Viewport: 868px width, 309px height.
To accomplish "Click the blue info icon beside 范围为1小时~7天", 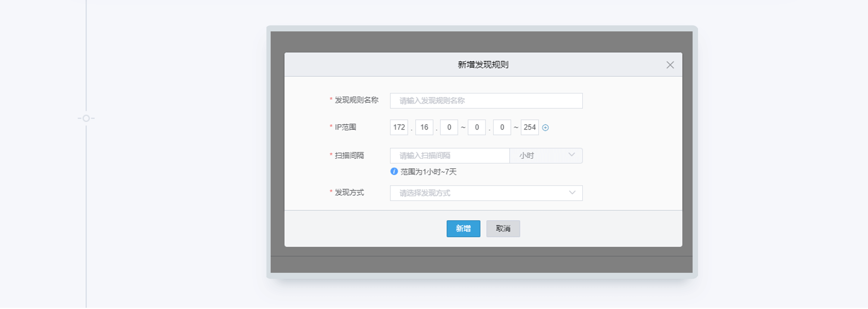I will [394, 172].
